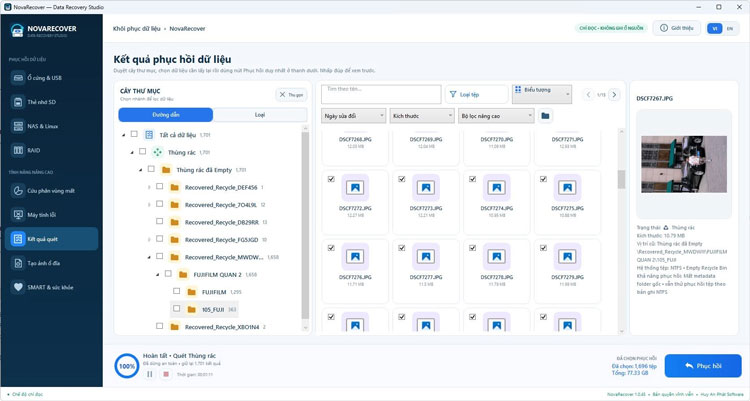The image size is (750, 401).
Task: Collapse the FUJIFILM QUAN 2 node
Action: pos(158,275)
